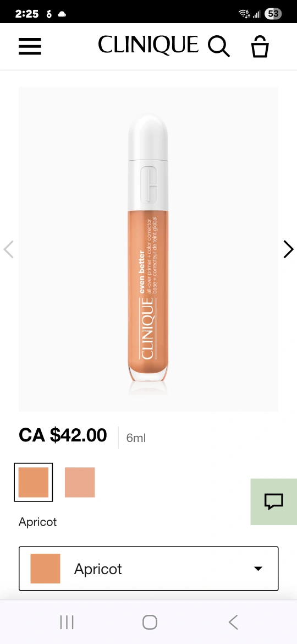Tap the Android home button
The width and height of the screenshot is (297, 644).
[150, 622]
